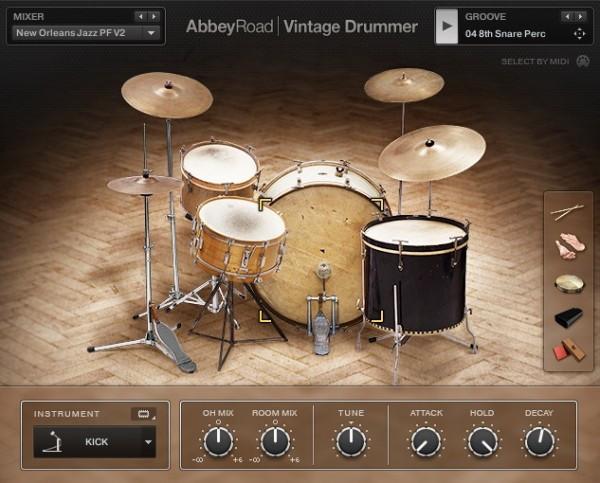Select the cowbell icon

[x=569, y=317]
